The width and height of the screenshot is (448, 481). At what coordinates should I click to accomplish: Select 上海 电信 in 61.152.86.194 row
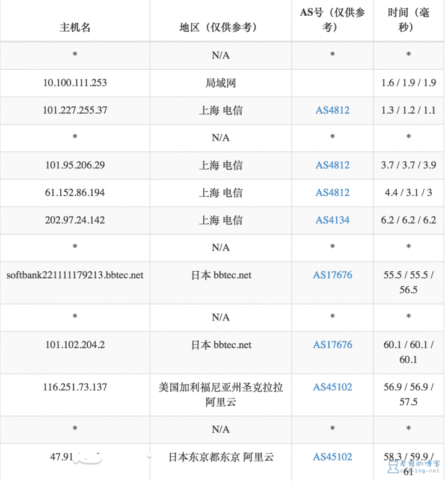[x=220, y=193]
